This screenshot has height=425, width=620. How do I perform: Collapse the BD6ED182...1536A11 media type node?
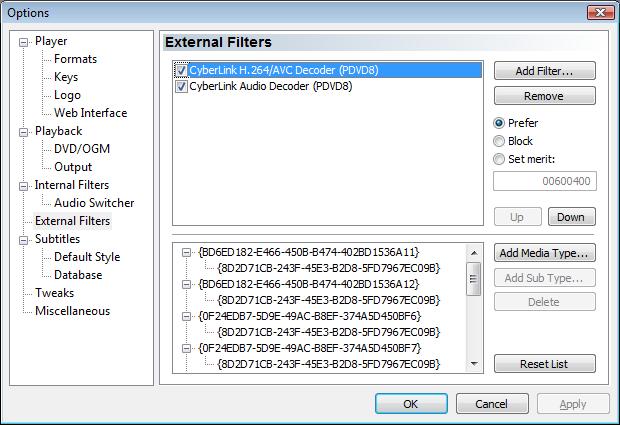tap(186, 253)
